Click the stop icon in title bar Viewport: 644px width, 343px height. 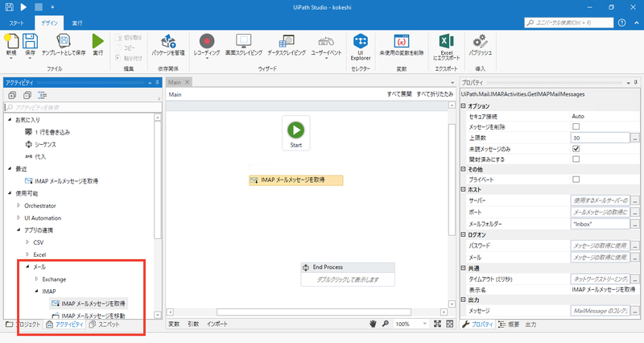coord(38,7)
